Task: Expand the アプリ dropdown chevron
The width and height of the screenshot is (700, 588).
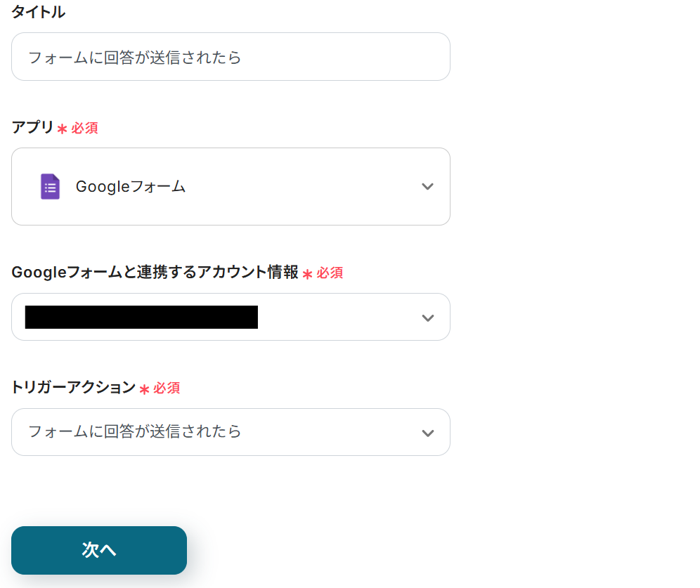Action: [427, 187]
